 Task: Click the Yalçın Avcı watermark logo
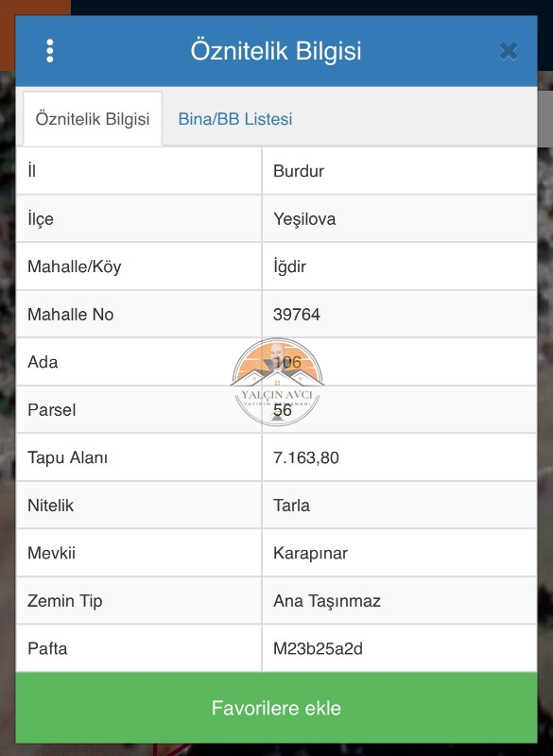point(277,383)
